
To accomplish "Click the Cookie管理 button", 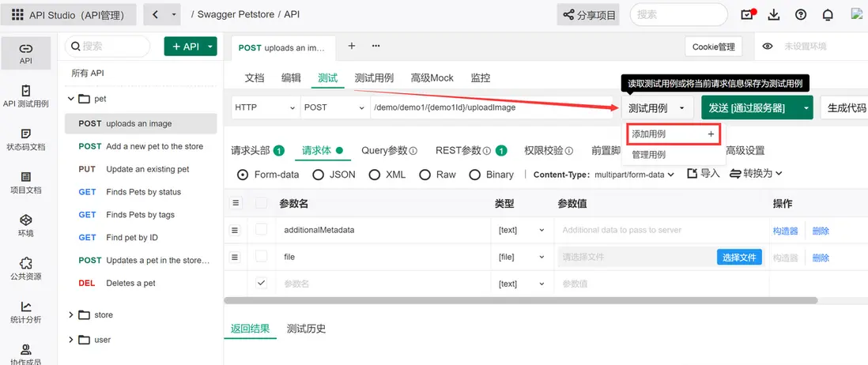I will (714, 47).
